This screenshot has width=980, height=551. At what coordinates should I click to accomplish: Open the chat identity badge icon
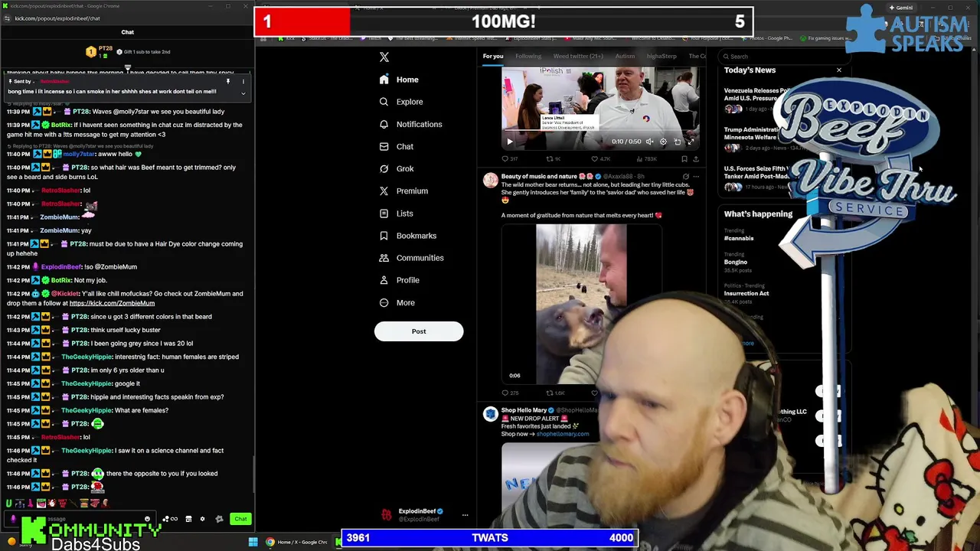[219, 519]
